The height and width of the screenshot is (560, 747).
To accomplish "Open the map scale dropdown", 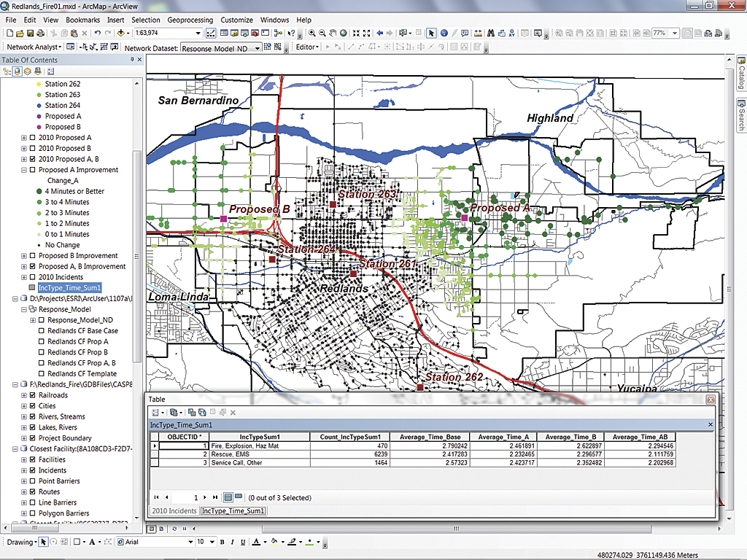I will click(198, 34).
